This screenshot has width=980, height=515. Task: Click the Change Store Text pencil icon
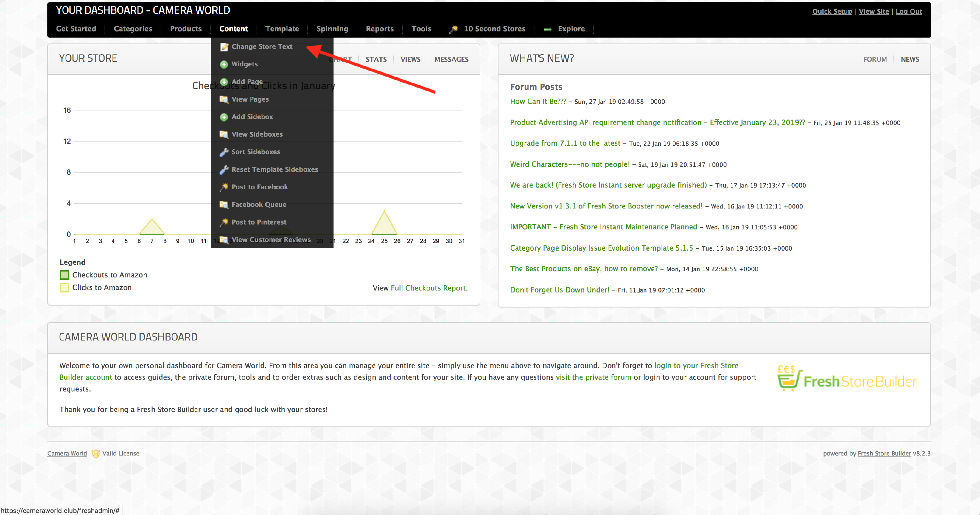(224, 47)
